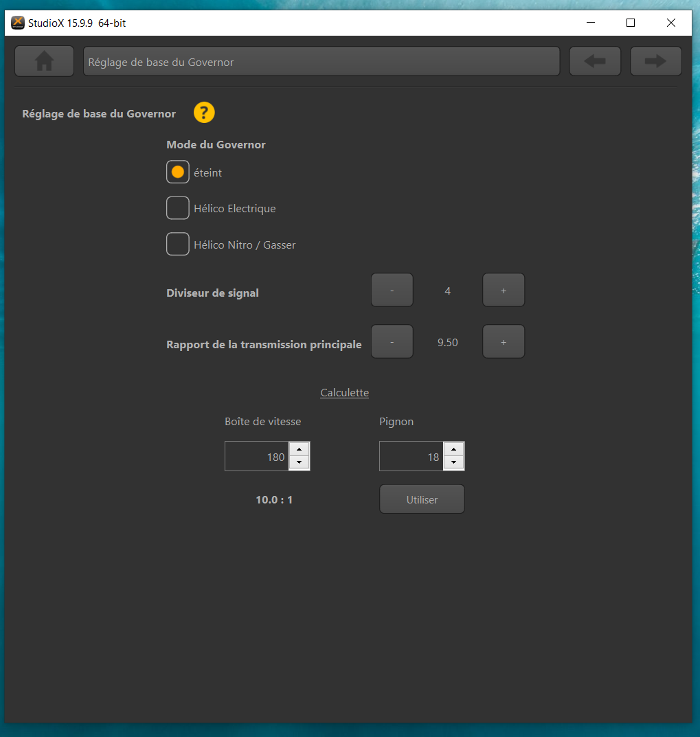Navigate back with the left arrow
This screenshot has width=700, height=737.
pyautogui.click(x=595, y=61)
